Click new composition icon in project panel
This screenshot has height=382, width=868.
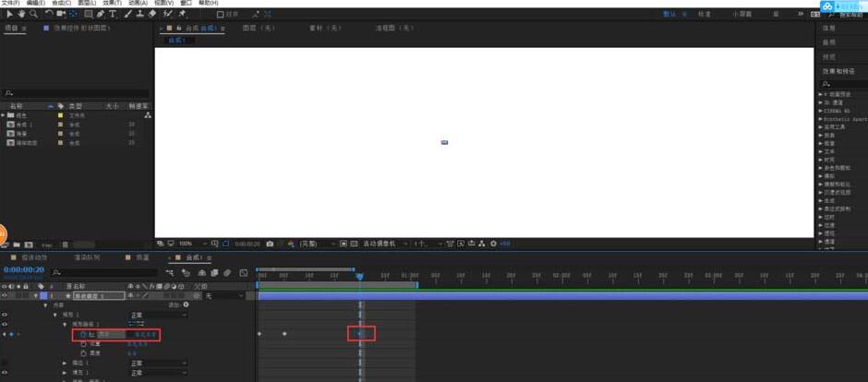[29, 245]
